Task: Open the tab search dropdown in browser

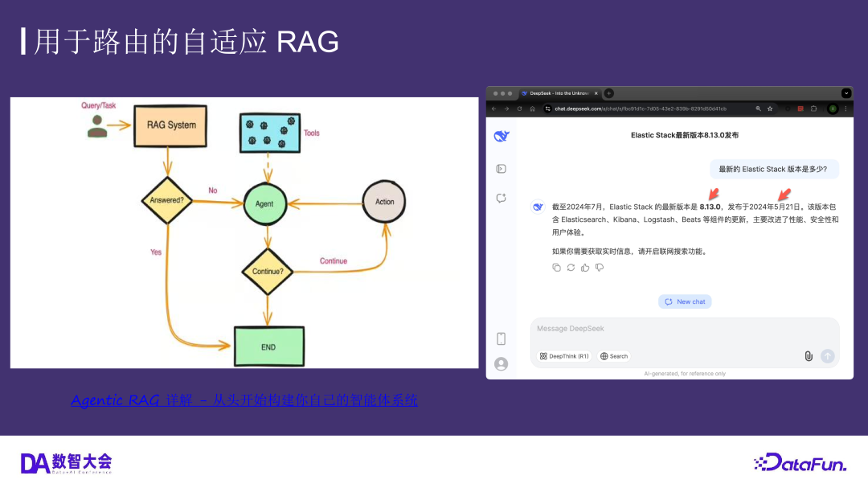Action: point(845,93)
